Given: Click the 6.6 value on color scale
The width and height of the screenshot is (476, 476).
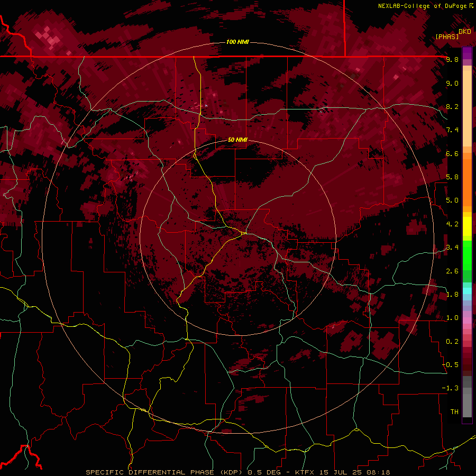Looking at the screenshot, I should (452, 153).
